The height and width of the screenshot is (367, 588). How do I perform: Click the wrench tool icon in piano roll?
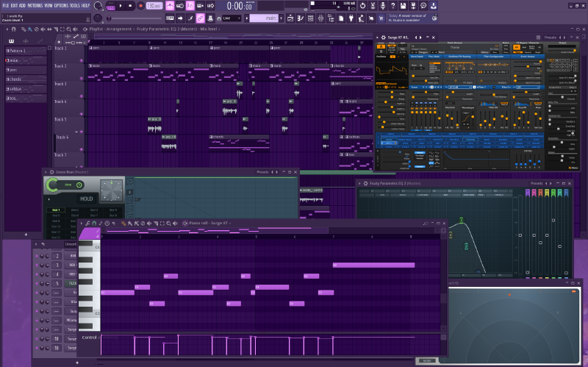[x=89, y=223]
